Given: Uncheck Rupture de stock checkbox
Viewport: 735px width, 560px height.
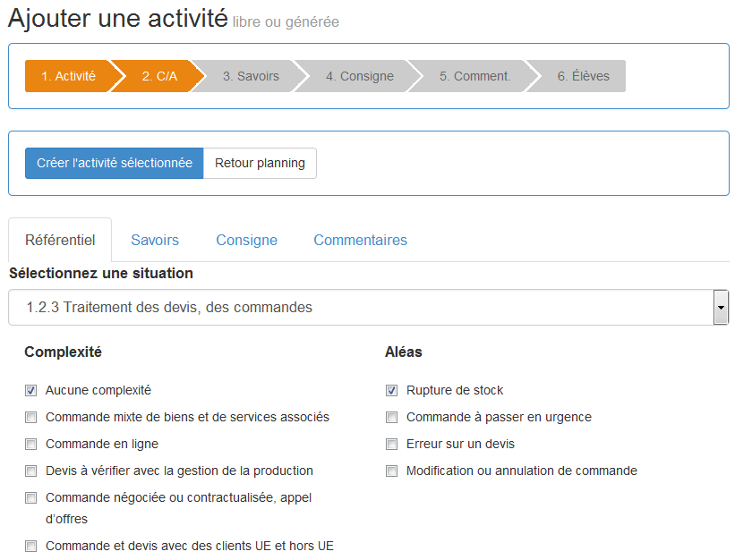Looking at the screenshot, I should (x=392, y=390).
